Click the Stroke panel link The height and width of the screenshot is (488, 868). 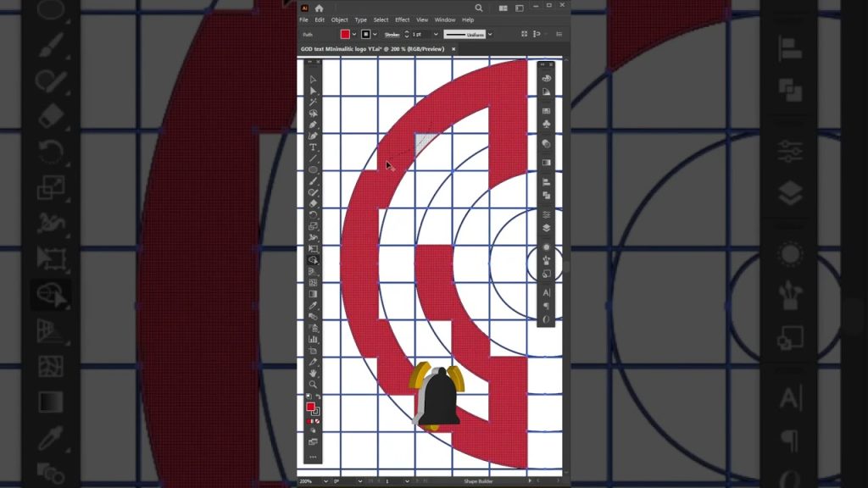392,34
